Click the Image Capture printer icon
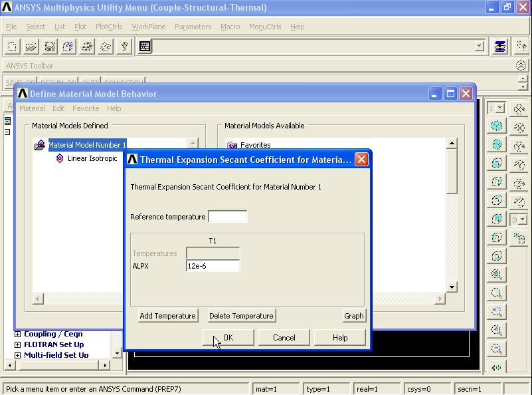The width and height of the screenshot is (532, 395). coord(87,46)
